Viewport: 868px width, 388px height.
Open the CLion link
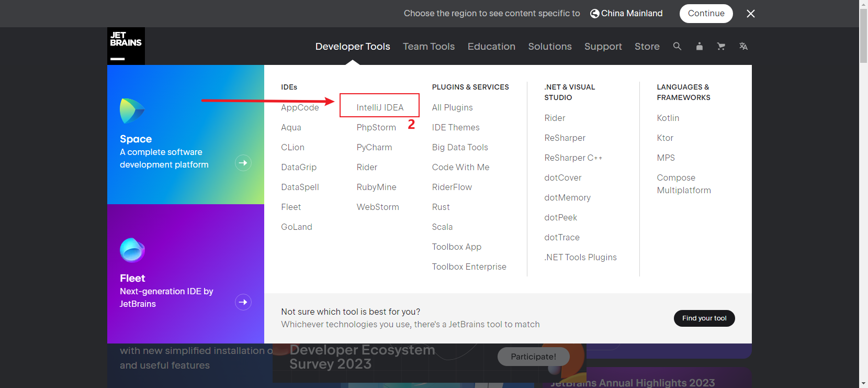point(292,147)
